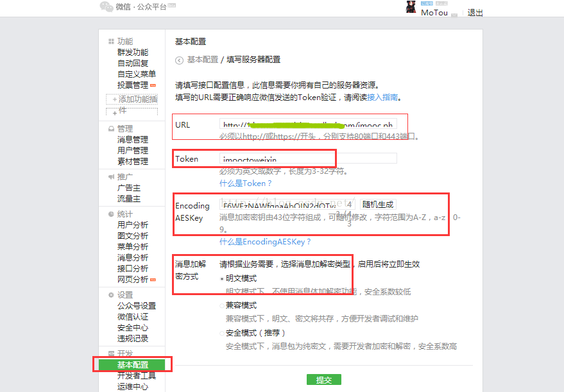Click the back arrow beside 基本配置 breadcrumb
The width and height of the screenshot is (564, 392).
coord(179,60)
